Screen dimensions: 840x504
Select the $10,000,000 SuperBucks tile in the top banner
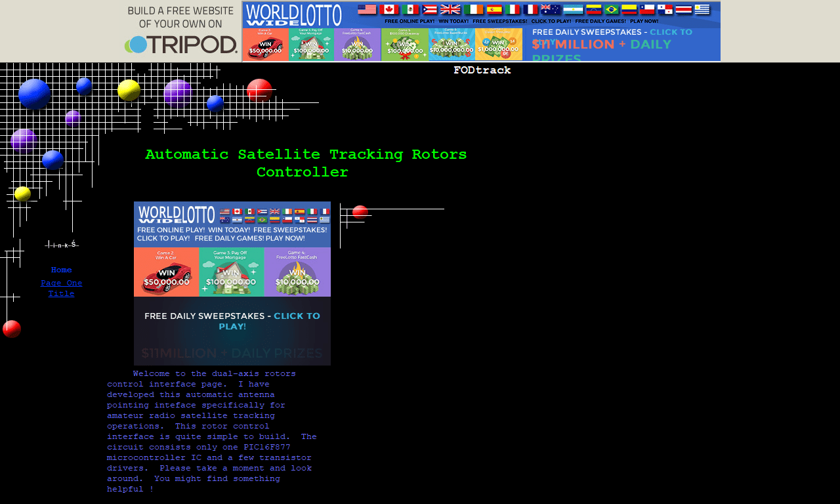pyautogui.click(x=451, y=45)
